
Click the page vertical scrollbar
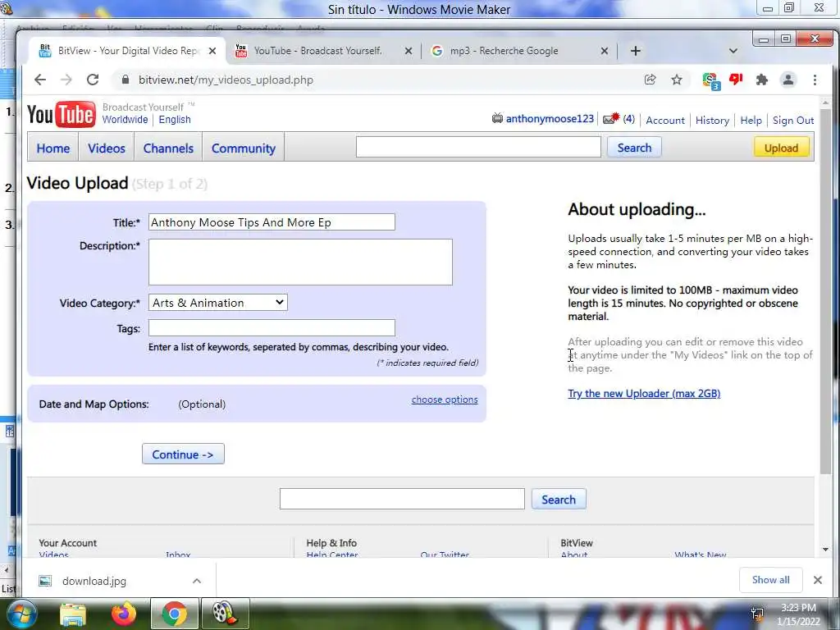click(825, 292)
